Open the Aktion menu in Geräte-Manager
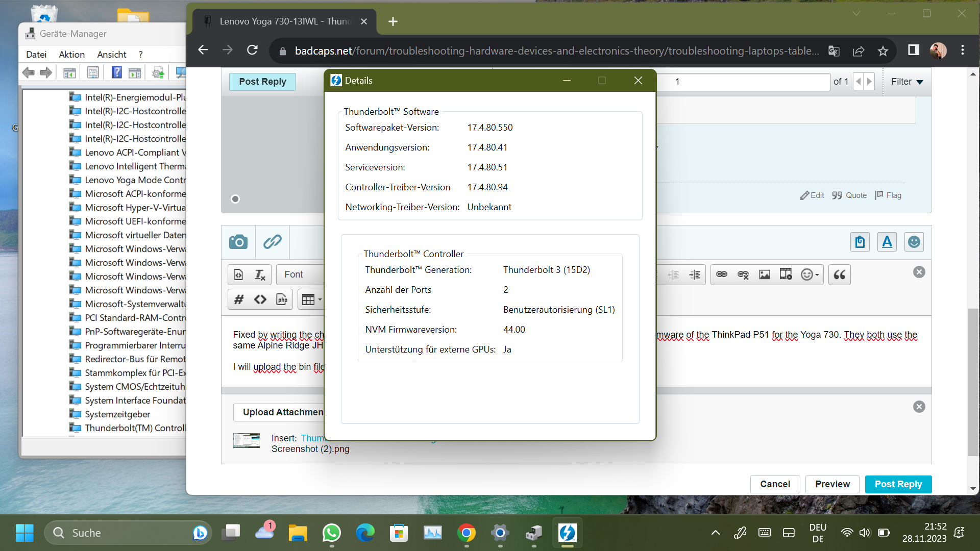This screenshot has width=980, height=551. tap(71, 55)
